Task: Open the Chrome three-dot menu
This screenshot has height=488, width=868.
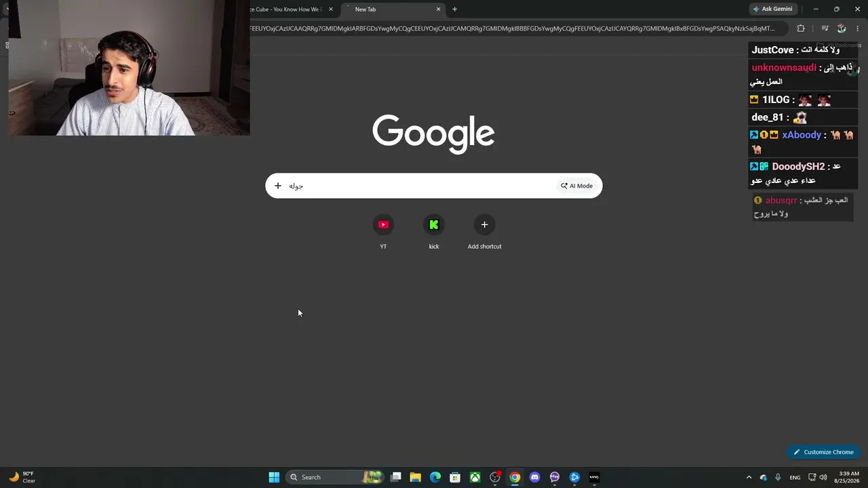Action: point(858,28)
